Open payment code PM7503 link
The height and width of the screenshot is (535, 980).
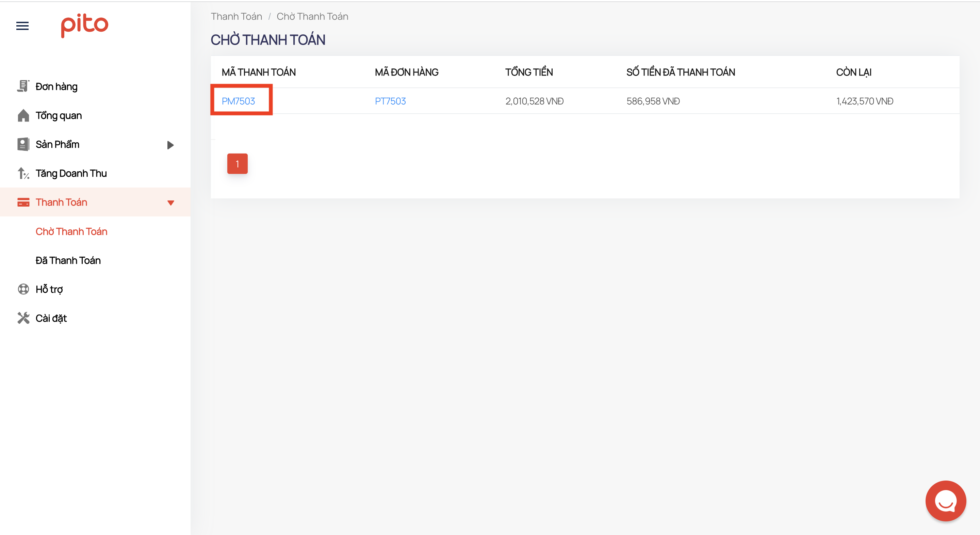(238, 101)
